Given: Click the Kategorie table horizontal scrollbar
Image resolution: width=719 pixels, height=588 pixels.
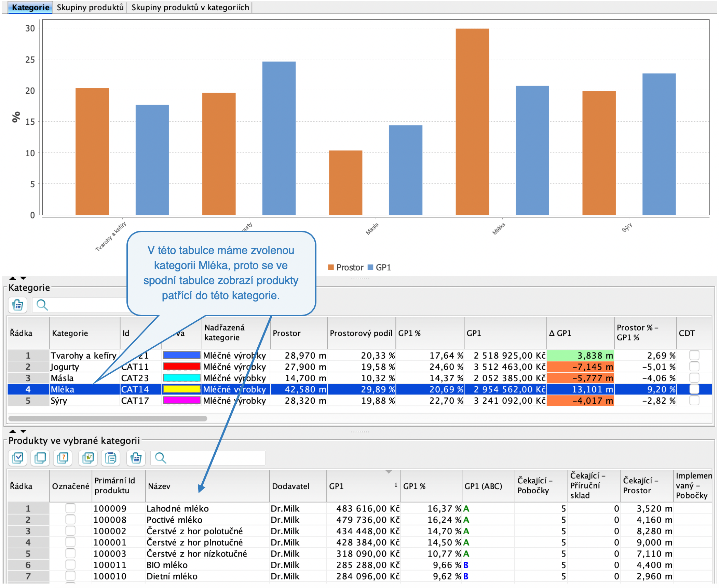Looking at the screenshot, I should pyautogui.click(x=108, y=418).
